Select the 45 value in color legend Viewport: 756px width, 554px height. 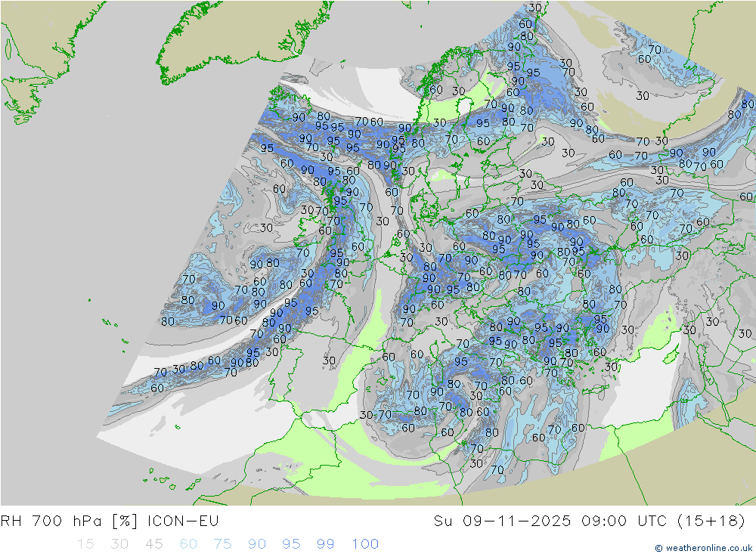pyautogui.click(x=153, y=544)
